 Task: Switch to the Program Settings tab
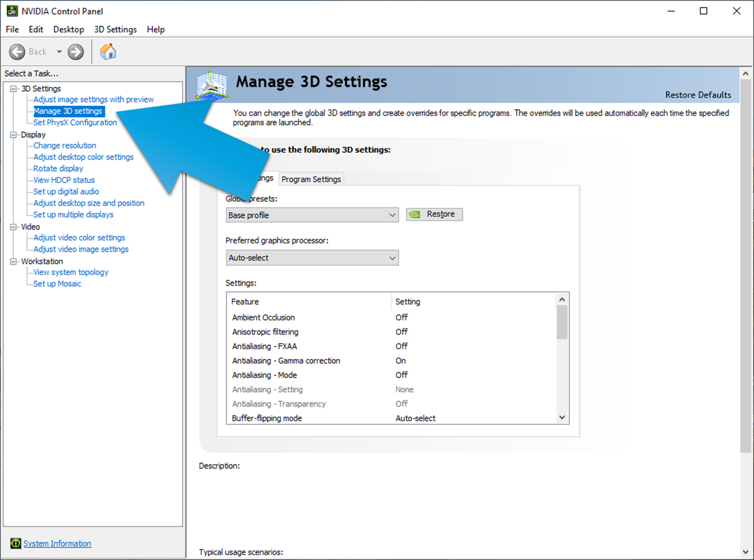tap(311, 179)
